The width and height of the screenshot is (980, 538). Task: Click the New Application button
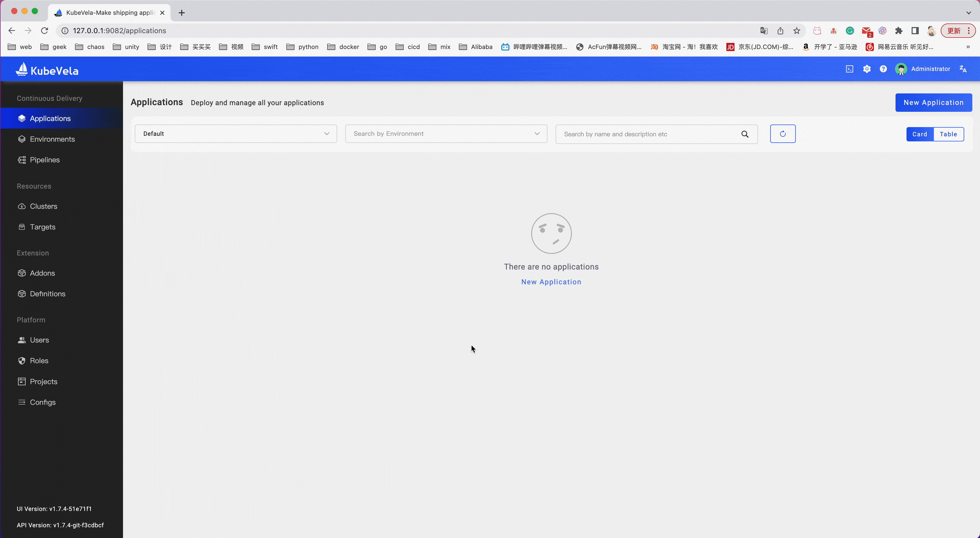coord(934,102)
